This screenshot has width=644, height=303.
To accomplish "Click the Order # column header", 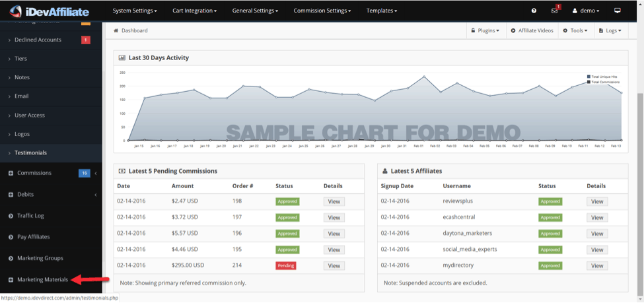I will pos(242,186).
